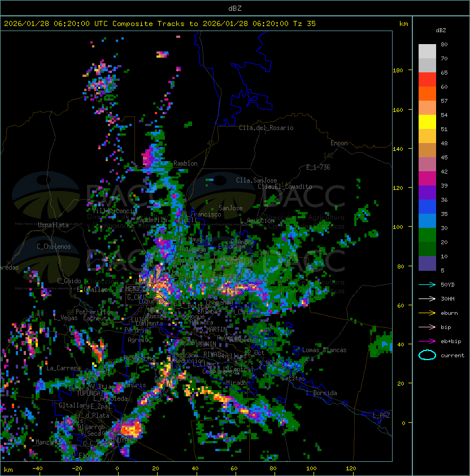
Task: Click the dBZ title at top center
Action: coord(235,8)
